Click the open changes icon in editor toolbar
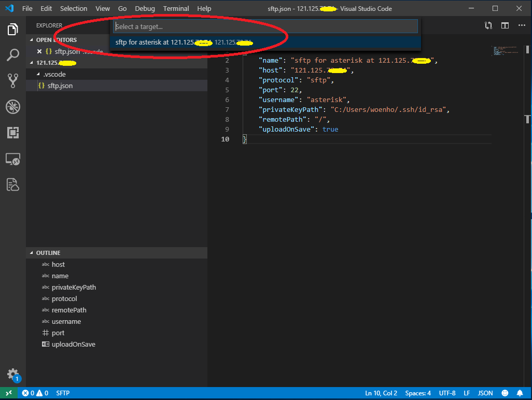Screen dimensions: 532x400 [x=488, y=25]
